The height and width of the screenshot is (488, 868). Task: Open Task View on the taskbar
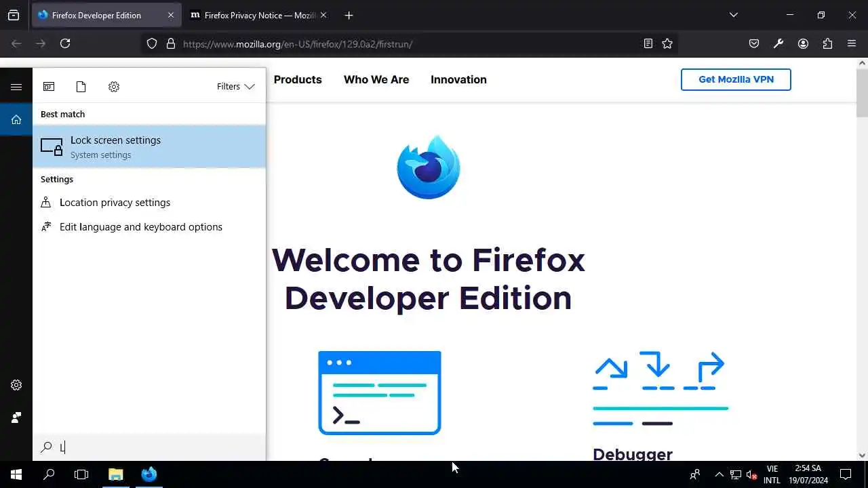(81, 474)
